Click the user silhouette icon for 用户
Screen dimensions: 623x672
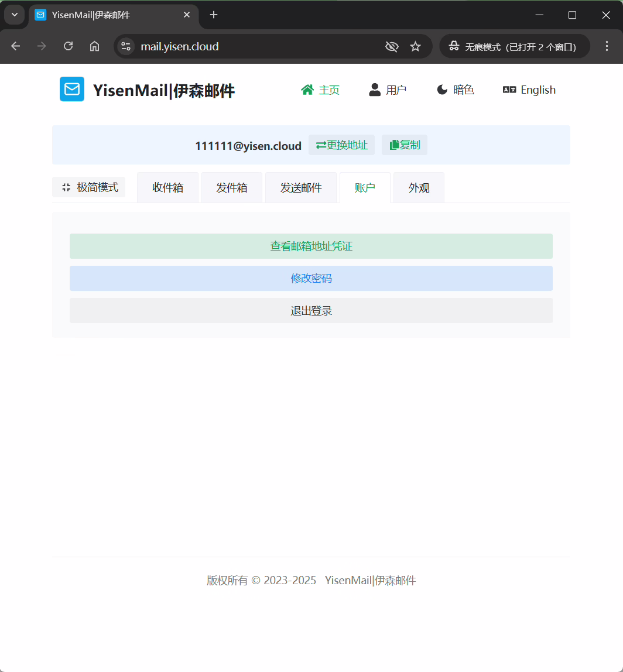(375, 89)
